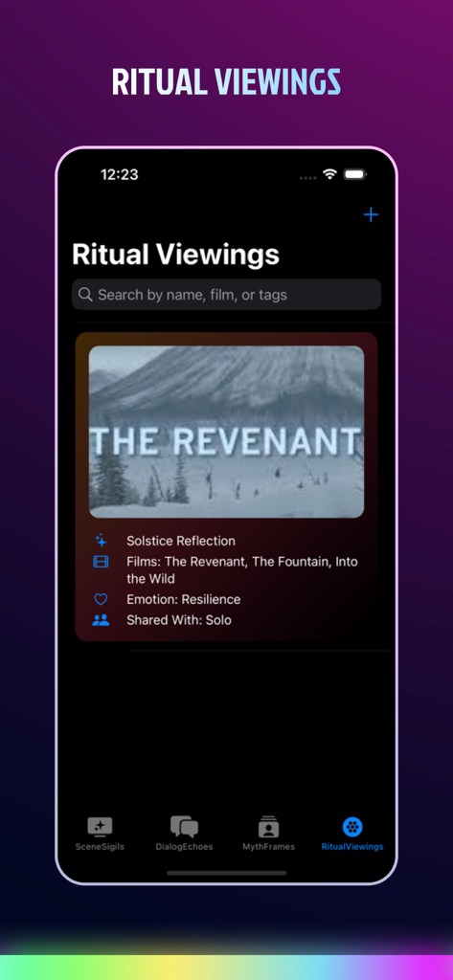
Task: Tap the 12:23 clock in status bar
Action: pyautogui.click(x=120, y=174)
